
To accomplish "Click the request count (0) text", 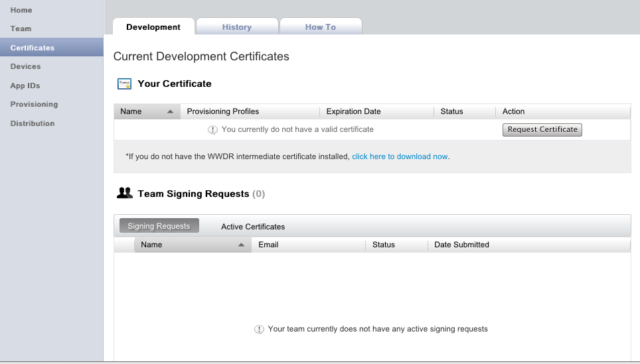I will [258, 194].
